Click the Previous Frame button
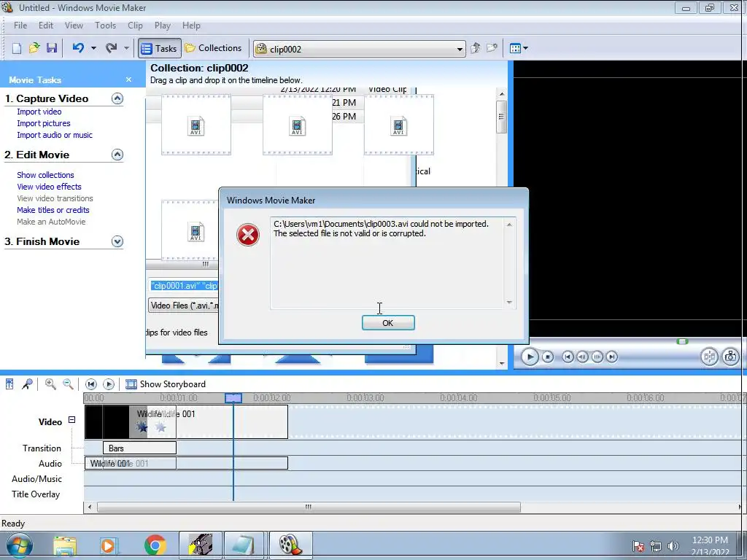747x560 pixels. click(582, 357)
